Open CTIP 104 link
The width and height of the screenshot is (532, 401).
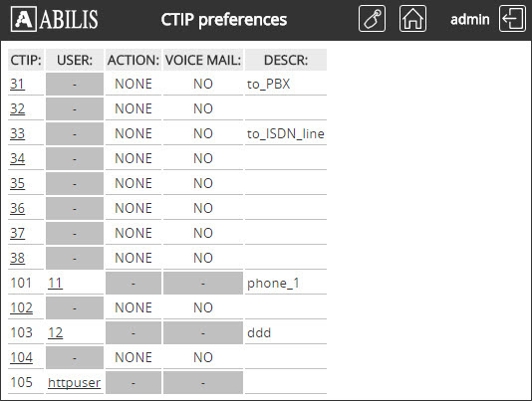21,357
